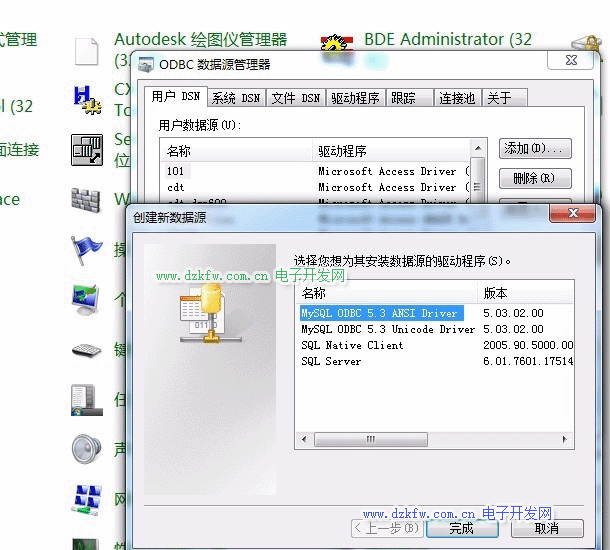Click the blue flag icon
The width and height of the screenshot is (610, 550).
(x=86, y=249)
